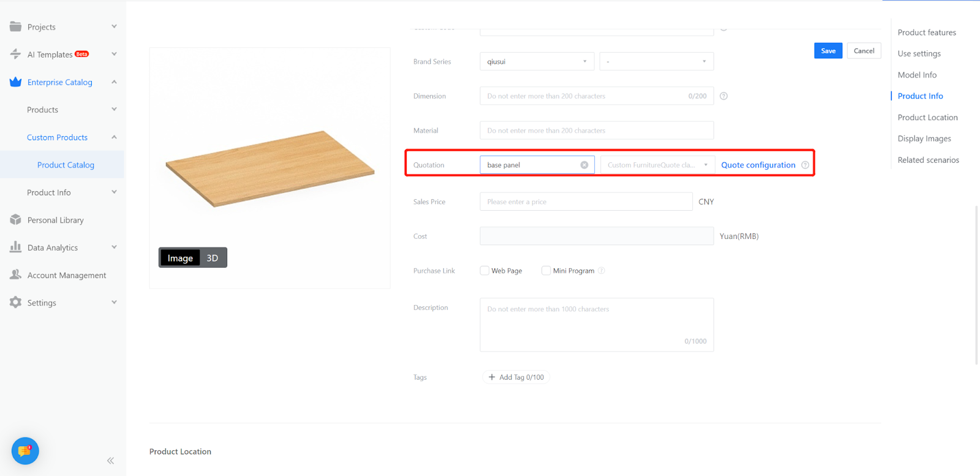The height and width of the screenshot is (476, 980).
Task: Click the Description text area
Action: [x=597, y=325]
